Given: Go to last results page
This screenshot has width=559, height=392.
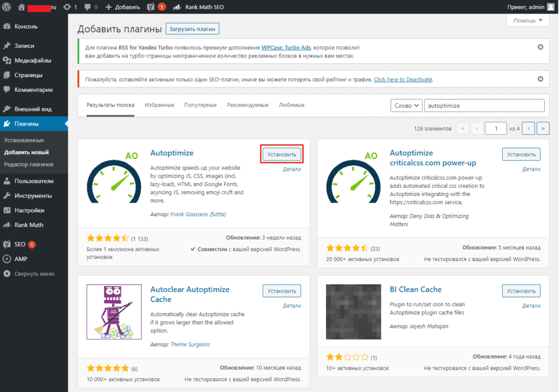Looking at the screenshot, I should point(543,128).
